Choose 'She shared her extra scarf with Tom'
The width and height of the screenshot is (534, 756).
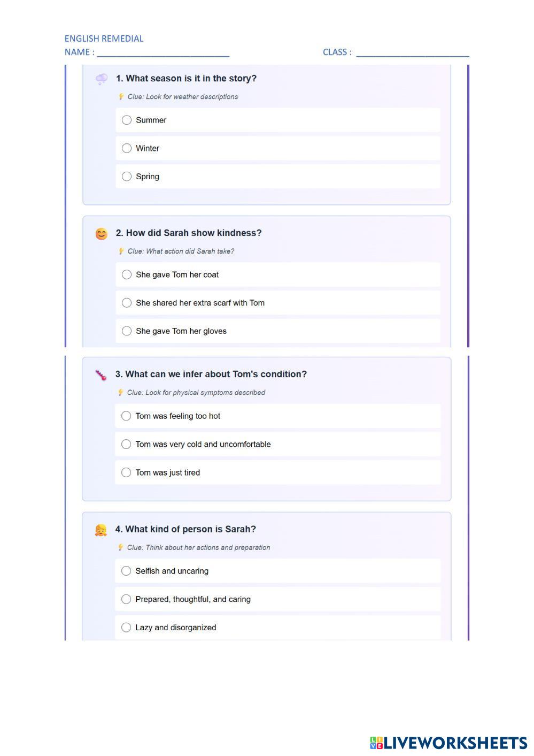127,303
